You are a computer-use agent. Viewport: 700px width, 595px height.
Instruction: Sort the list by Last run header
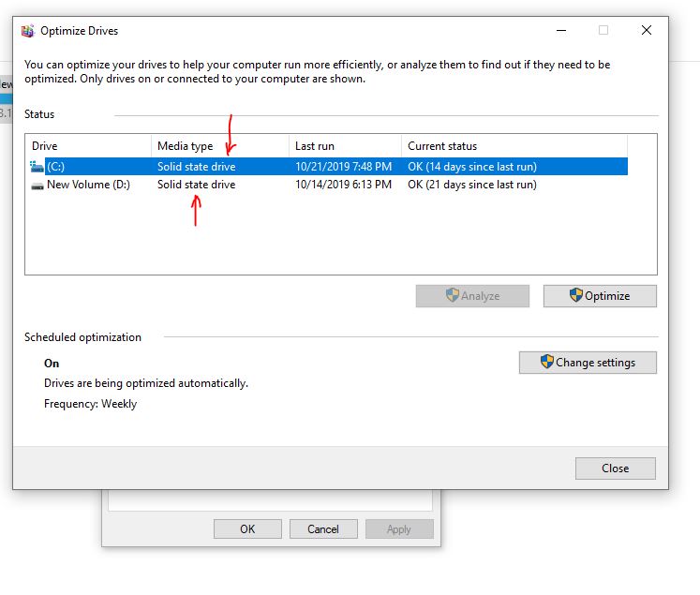pyautogui.click(x=344, y=146)
